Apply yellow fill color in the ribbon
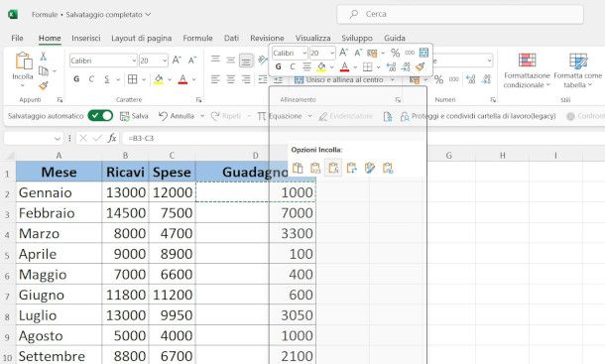The width and height of the screenshot is (605, 364). tap(159, 79)
